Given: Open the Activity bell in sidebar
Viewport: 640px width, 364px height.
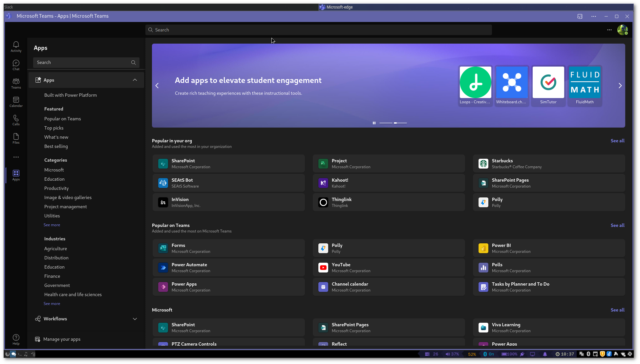Looking at the screenshot, I should (x=16, y=47).
